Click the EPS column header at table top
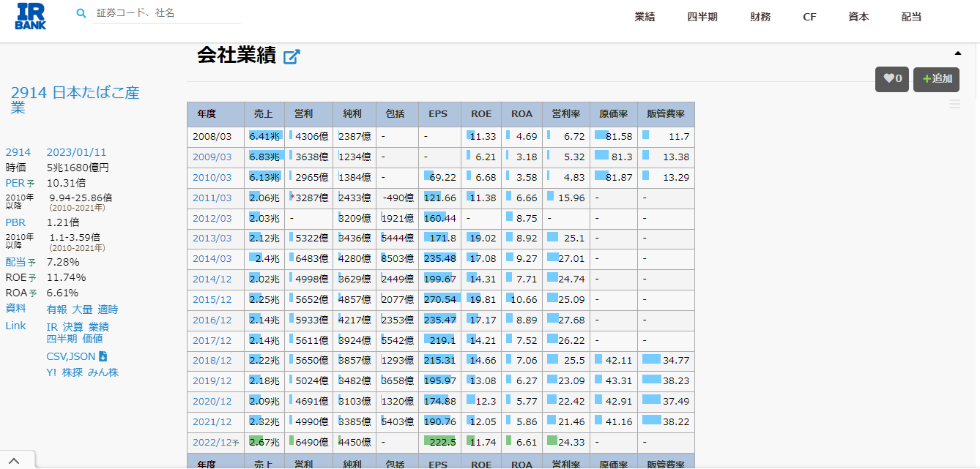 (x=438, y=114)
